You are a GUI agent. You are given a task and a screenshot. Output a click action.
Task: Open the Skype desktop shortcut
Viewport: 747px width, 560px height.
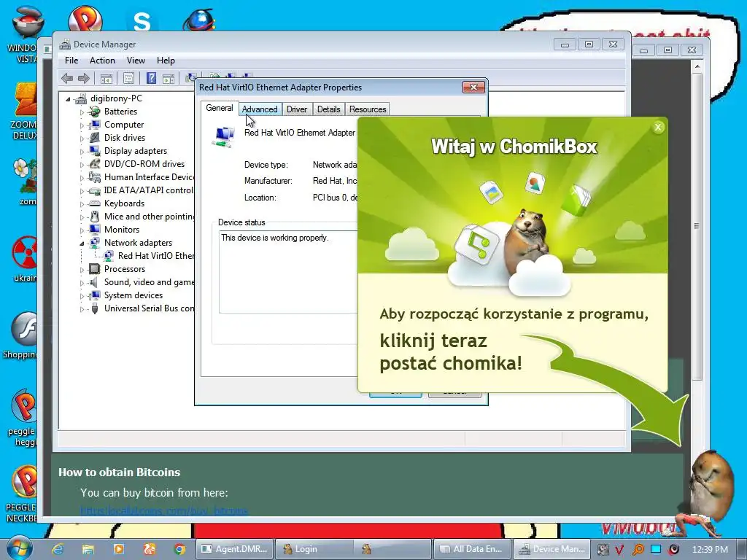[142, 20]
